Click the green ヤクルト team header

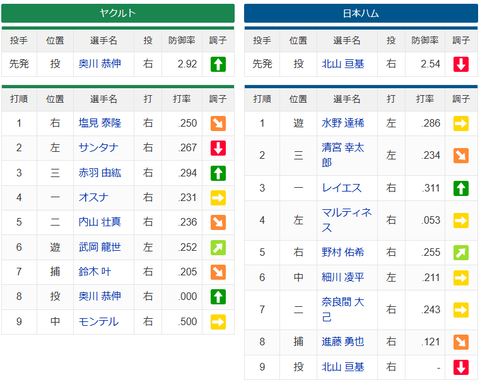point(118,13)
